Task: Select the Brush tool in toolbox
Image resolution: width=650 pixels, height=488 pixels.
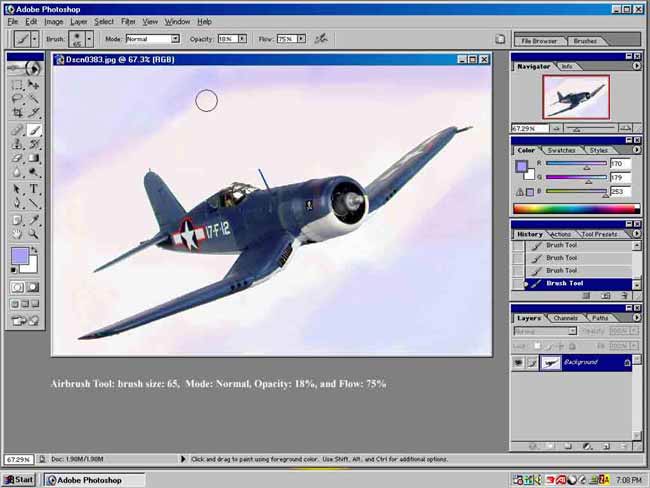Action: (34, 130)
